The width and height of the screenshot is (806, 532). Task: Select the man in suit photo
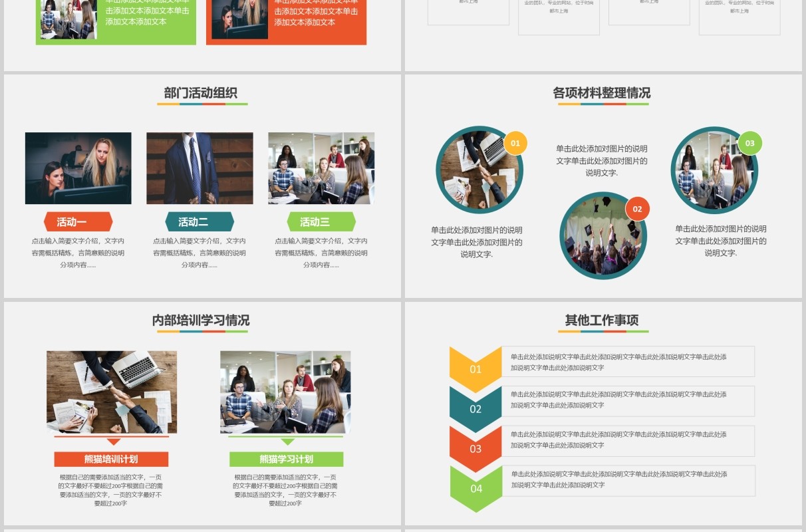coord(200,168)
